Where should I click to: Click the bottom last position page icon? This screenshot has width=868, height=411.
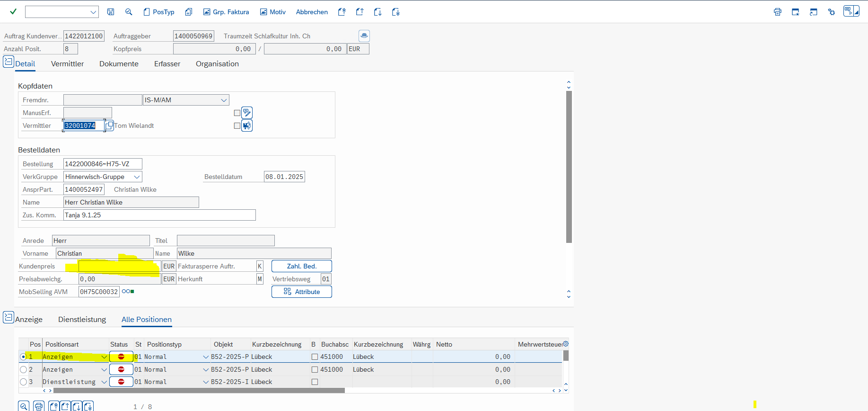pos(88,406)
